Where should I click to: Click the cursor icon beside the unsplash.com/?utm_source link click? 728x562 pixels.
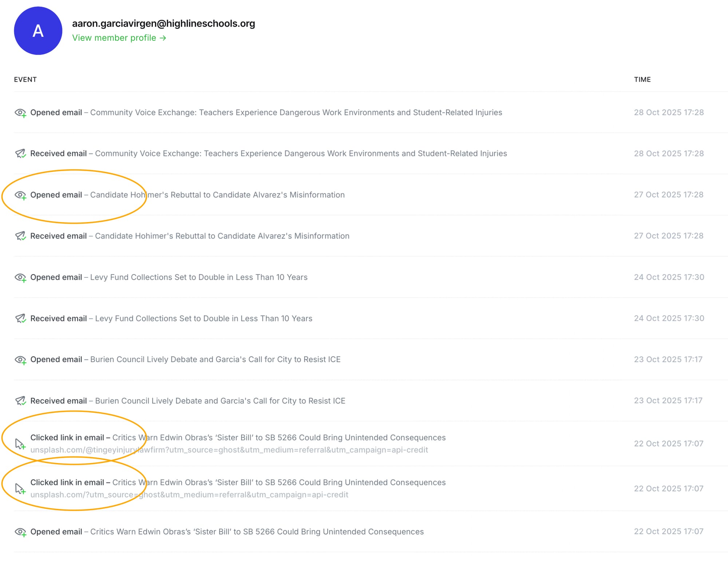point(20,488)
